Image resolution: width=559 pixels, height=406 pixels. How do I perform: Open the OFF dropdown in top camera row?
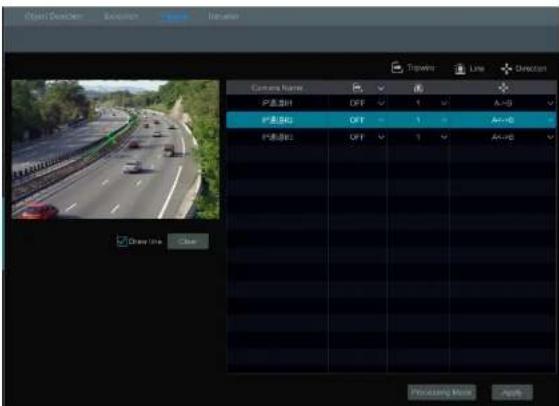(x=381, y=103)
